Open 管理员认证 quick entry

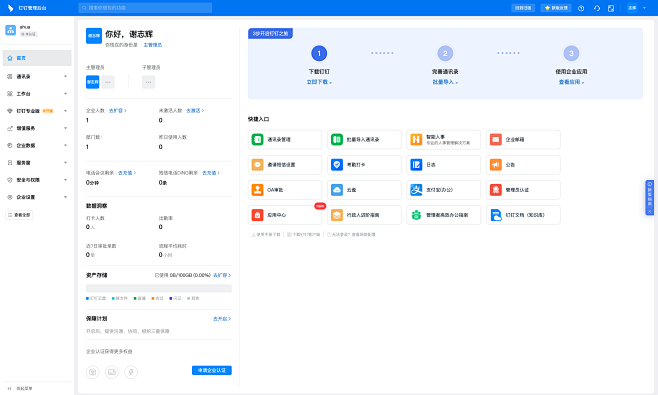523,190
